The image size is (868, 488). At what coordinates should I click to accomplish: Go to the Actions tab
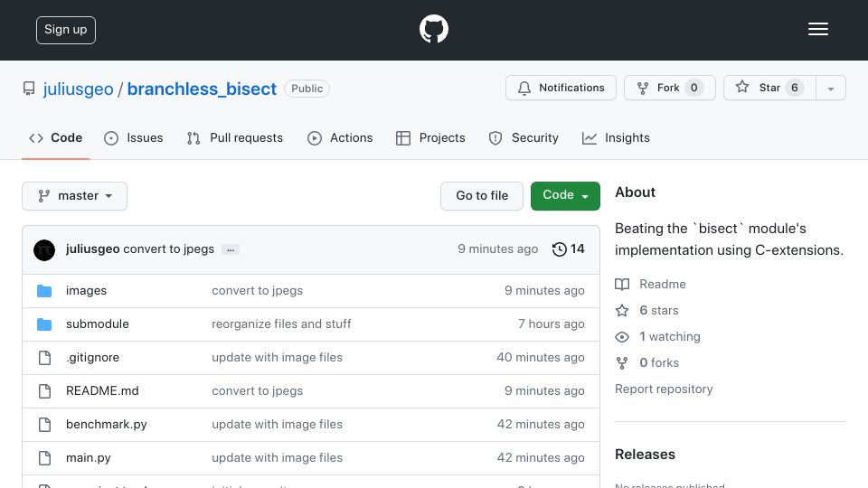pos(340,137)
